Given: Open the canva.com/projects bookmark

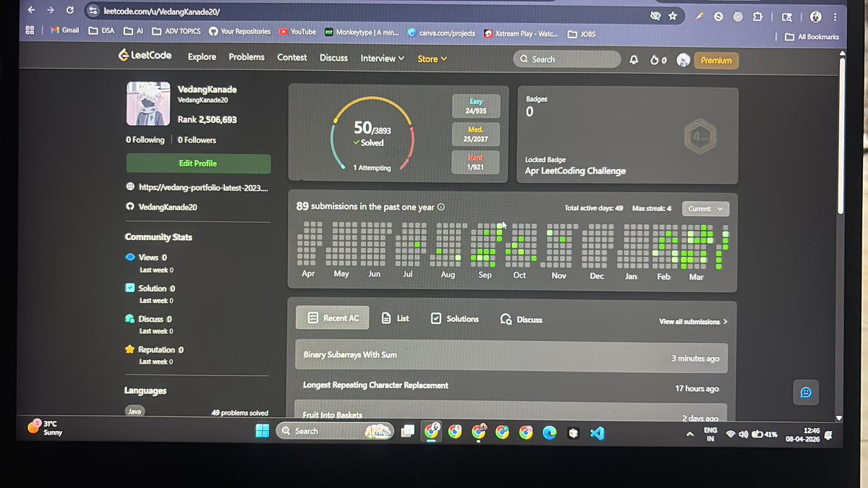Looking at the screenshot, I should [441, 33].
